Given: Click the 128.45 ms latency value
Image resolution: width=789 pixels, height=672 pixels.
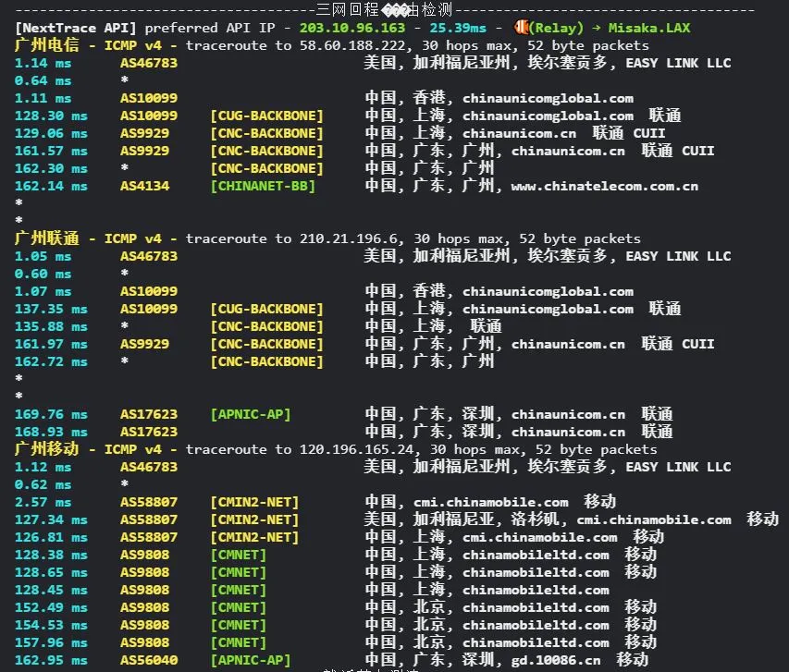Looking at the screenshot, I should (x=51, y=590).
